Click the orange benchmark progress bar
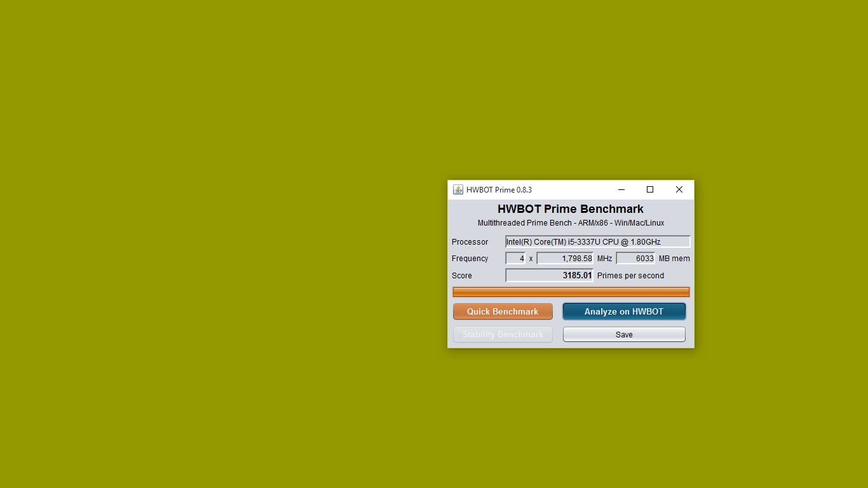Image resolution: width=868 pixels, height=488 pixels. (x=571, y=292)
